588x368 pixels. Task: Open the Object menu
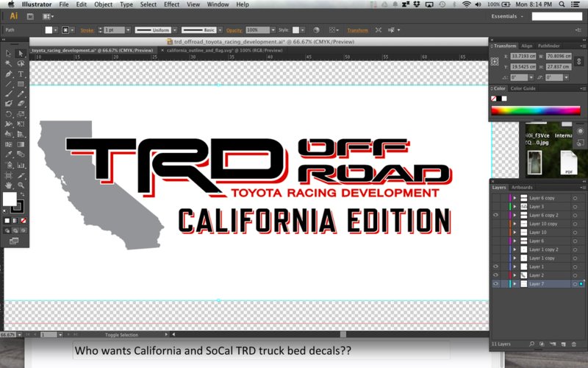pos(103,4)
